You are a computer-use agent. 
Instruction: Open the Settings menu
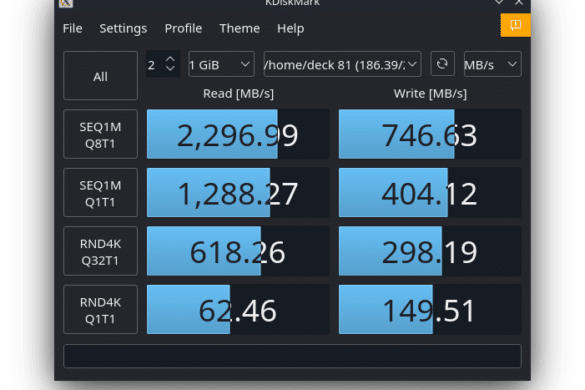pos(123,28)
